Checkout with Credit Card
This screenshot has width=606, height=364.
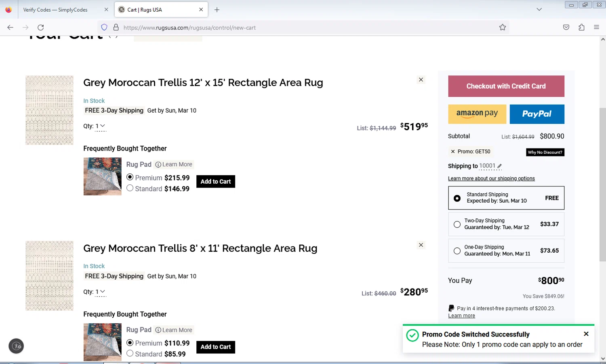(x=506, y=86)
